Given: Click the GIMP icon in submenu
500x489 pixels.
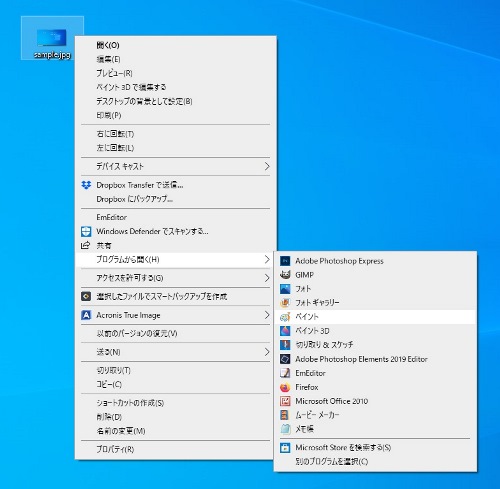Looking at the screenshot, I should point(285,275).
